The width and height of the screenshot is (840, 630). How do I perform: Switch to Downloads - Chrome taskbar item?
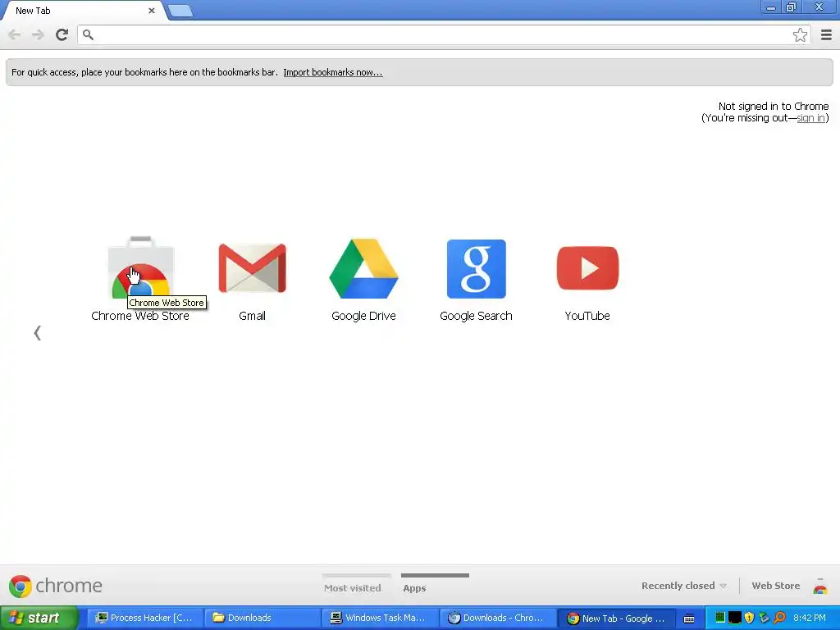pyautogui.click(x=498, y=618)
